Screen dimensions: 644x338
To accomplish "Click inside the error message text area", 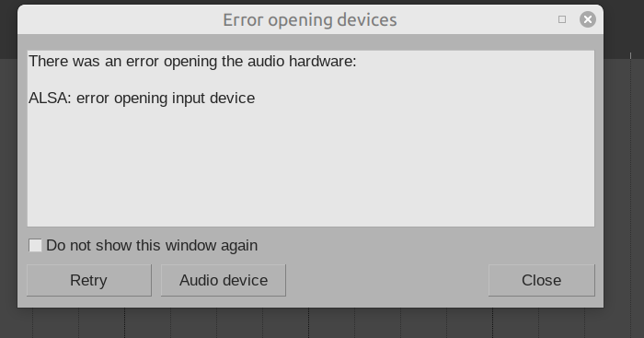I will 311,138.
